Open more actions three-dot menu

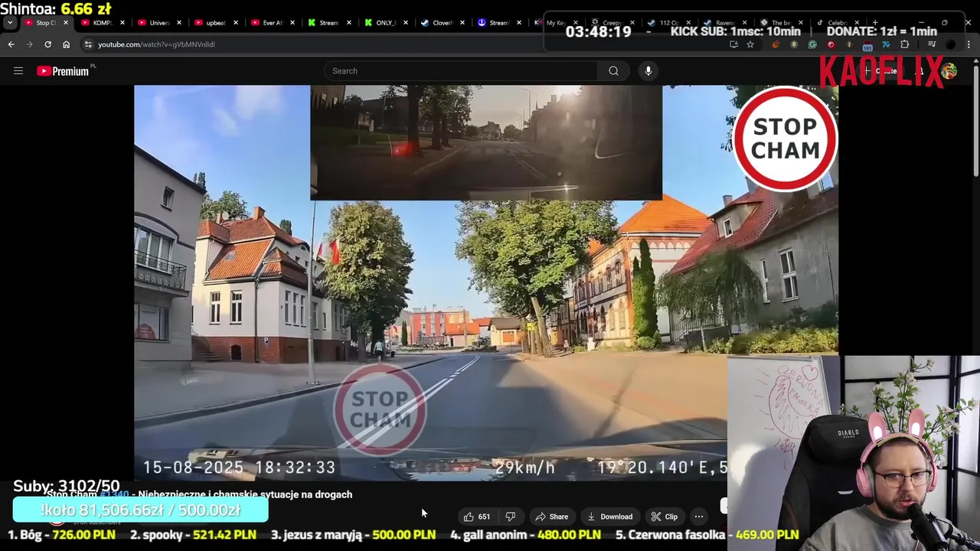[698, 517]
